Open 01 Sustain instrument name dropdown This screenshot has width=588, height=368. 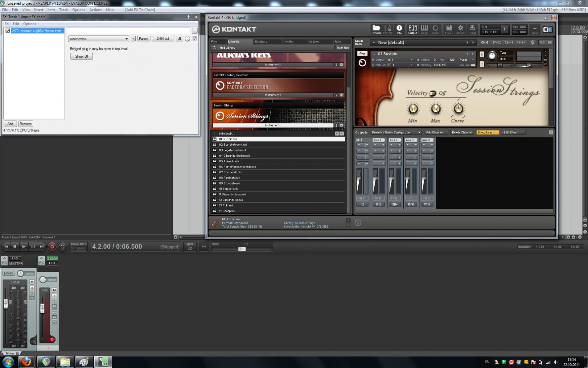(x=374, y=54)
